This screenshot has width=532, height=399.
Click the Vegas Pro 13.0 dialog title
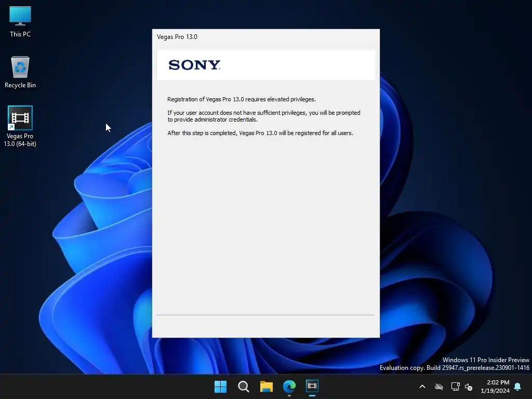(177, 37)
